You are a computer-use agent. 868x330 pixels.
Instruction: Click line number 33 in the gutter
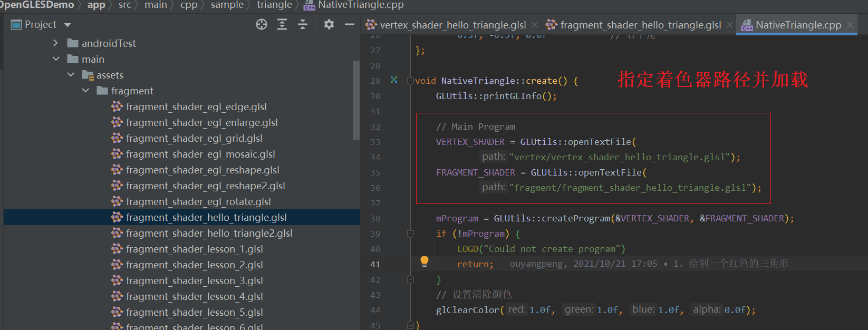tap(375, 142)
